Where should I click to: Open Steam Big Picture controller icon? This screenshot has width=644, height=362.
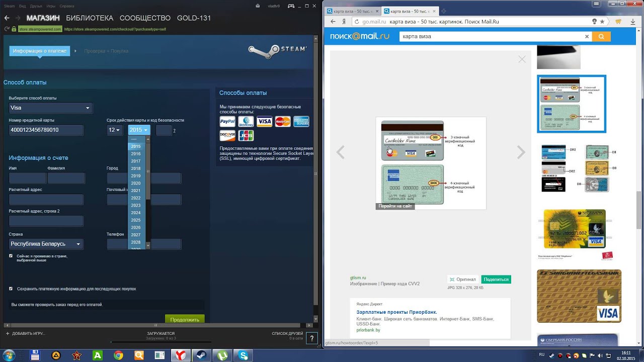click(x=291, y=6)
